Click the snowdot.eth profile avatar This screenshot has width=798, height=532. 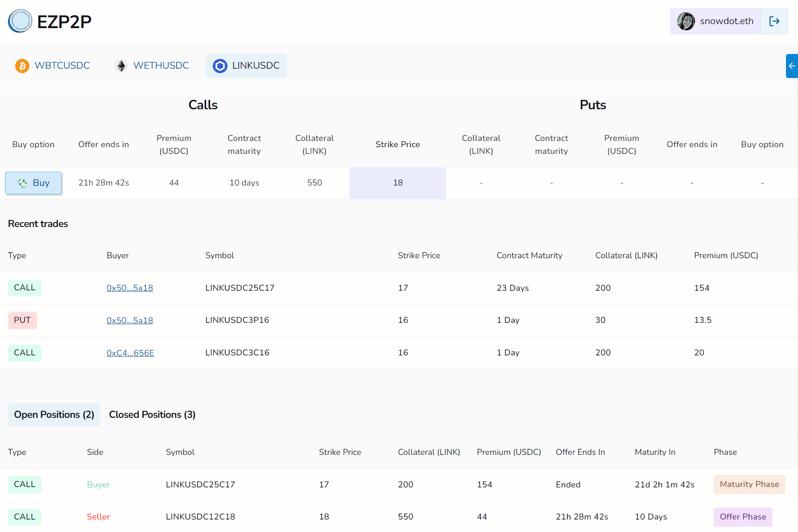[686, 21]
